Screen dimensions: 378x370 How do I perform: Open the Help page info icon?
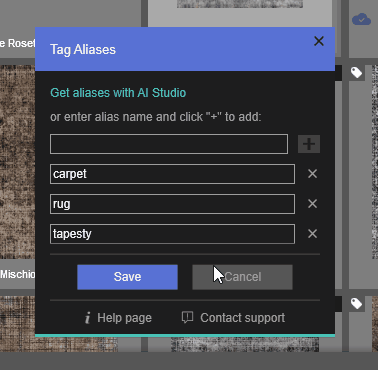tap(87, 318)
